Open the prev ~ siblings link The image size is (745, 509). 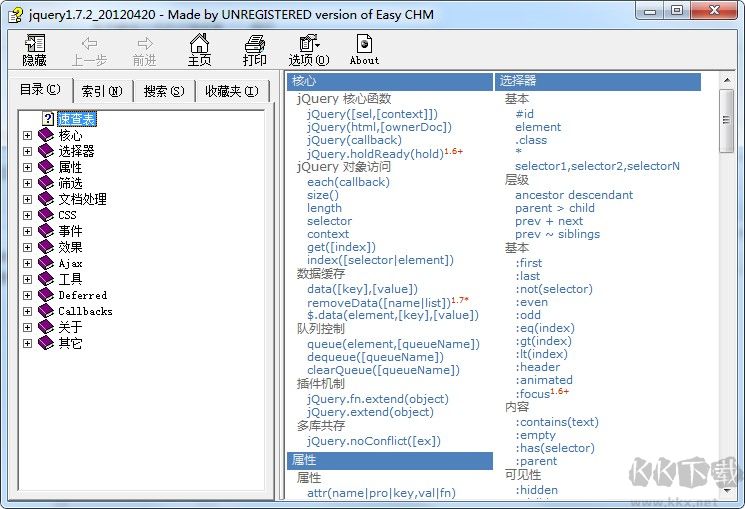(557, 234)
